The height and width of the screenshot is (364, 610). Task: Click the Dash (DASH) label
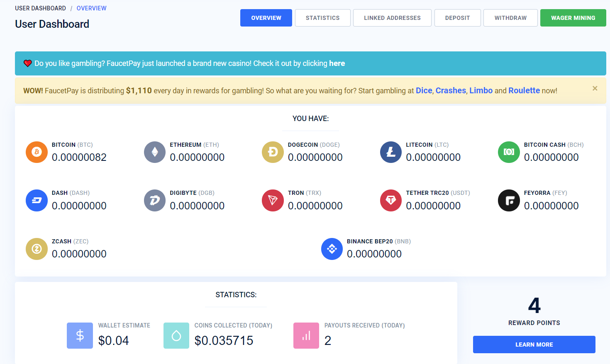(71, 193)
